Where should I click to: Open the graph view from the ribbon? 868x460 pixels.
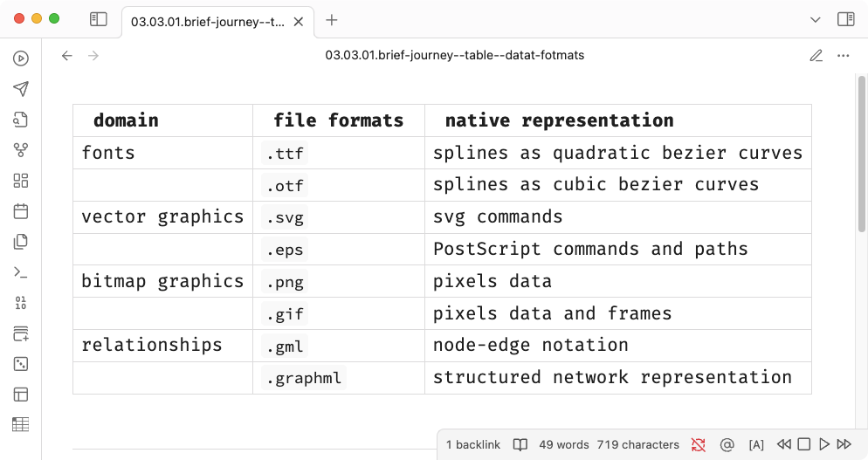(x=20, y=150)
